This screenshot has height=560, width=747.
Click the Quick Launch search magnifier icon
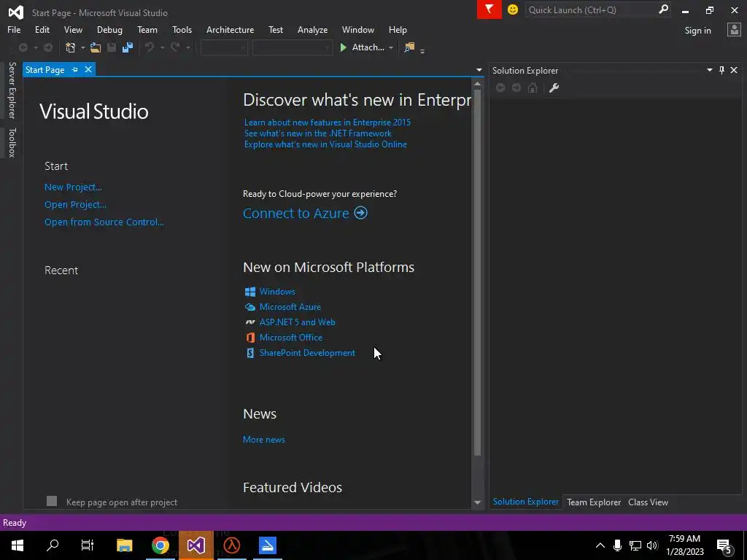coord(663,9)
